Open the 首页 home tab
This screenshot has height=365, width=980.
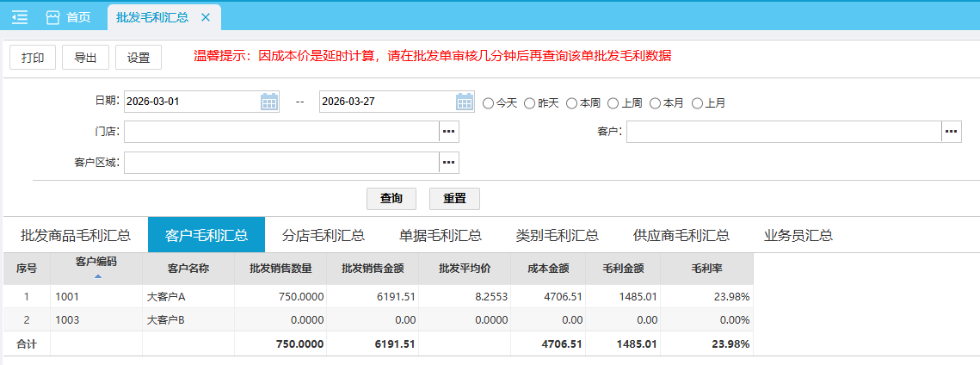coord(69,17)
